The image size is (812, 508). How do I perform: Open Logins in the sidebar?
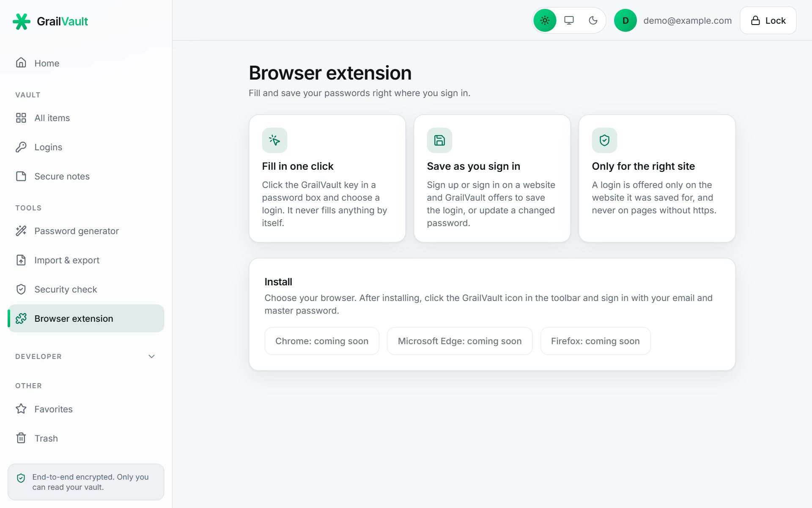(x=86, y=147)
